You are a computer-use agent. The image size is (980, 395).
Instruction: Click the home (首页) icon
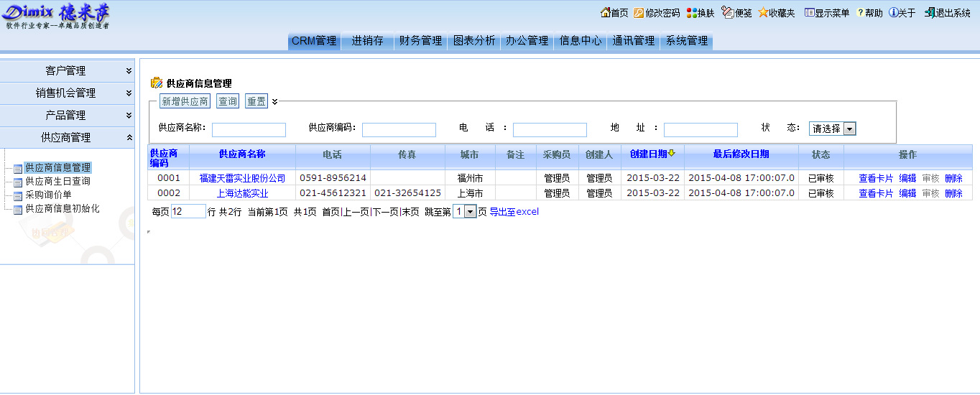[605, 13]
